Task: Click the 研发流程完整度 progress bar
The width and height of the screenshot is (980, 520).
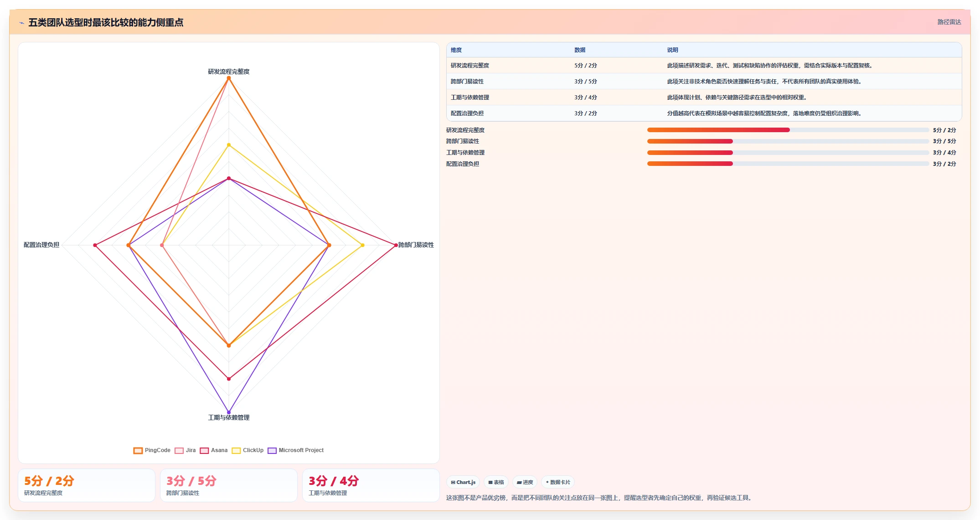Action: pos(788,130)
